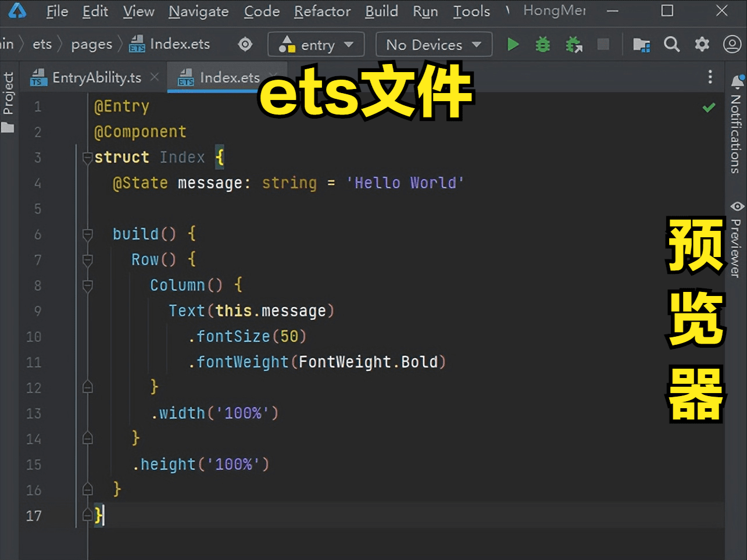Click the attach debugger to process icon
Image resolution: width=747 pixels, height=560 pixels.
point(574,45)
